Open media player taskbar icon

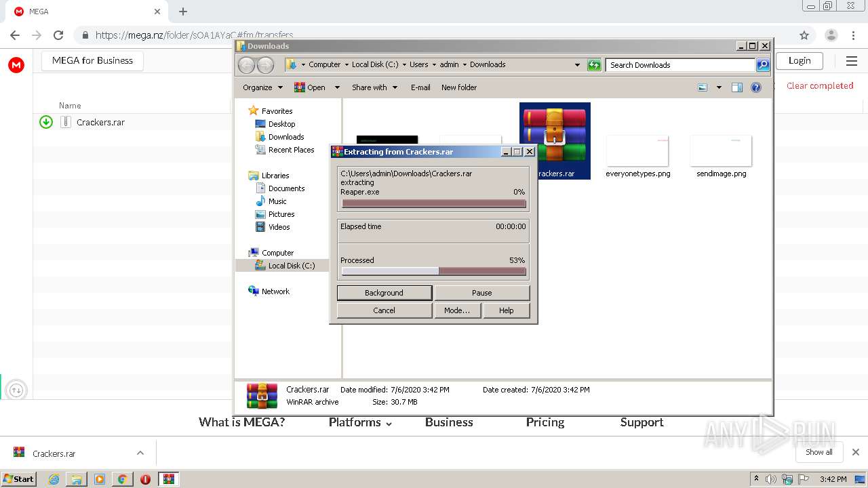coord(100,479)
